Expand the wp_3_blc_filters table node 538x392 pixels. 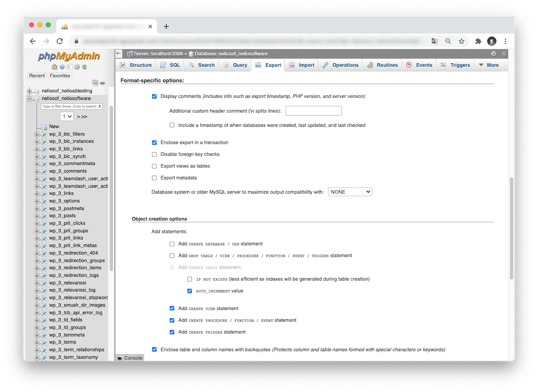point(37,135)
